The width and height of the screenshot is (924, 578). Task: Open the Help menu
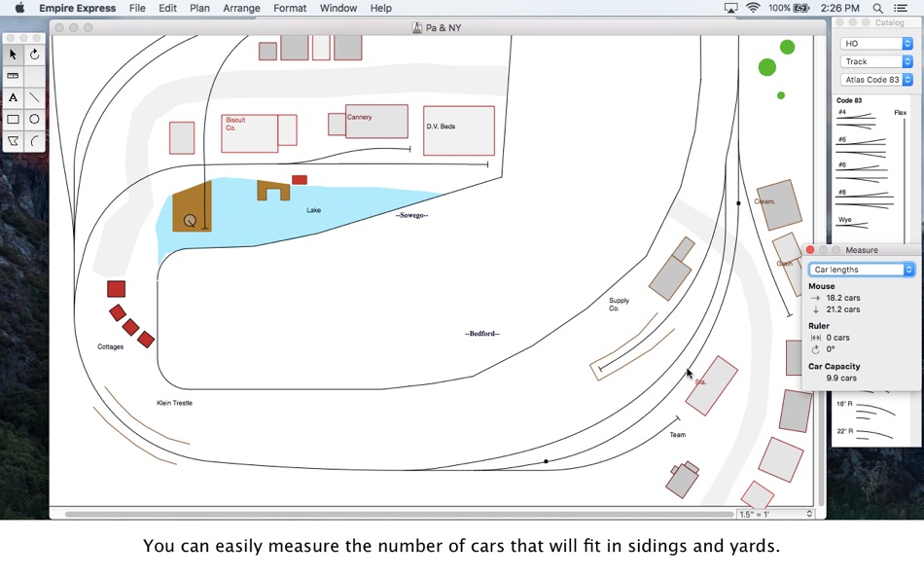(x=380, y=8)
